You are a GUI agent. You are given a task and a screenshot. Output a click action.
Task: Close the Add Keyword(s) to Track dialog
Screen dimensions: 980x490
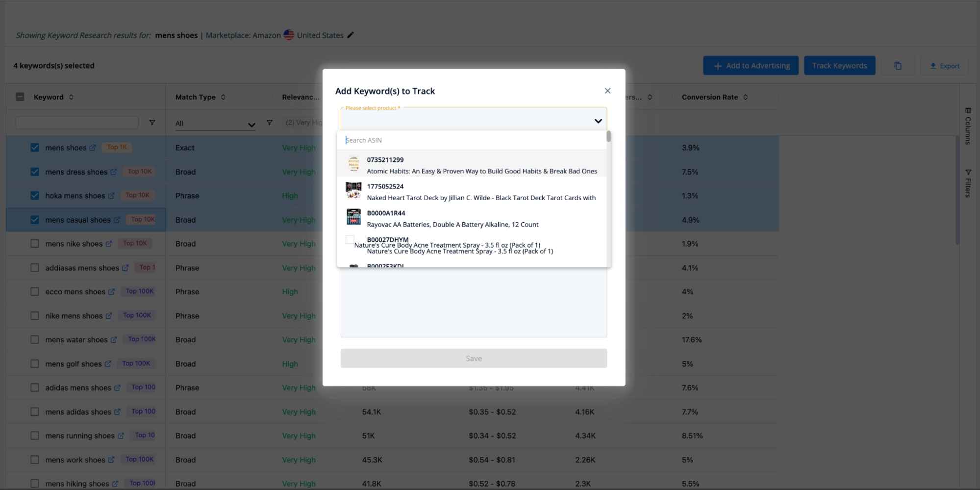click(607, 91)
